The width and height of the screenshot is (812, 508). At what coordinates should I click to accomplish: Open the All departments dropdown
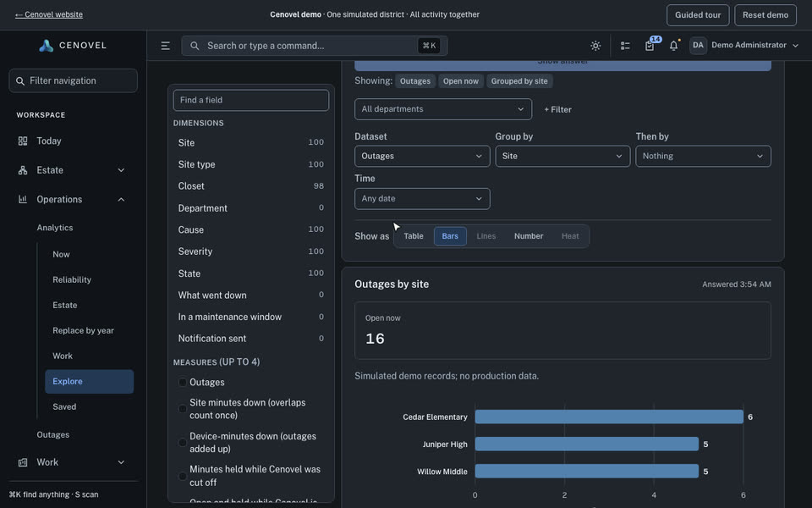[x=442, y=109]
